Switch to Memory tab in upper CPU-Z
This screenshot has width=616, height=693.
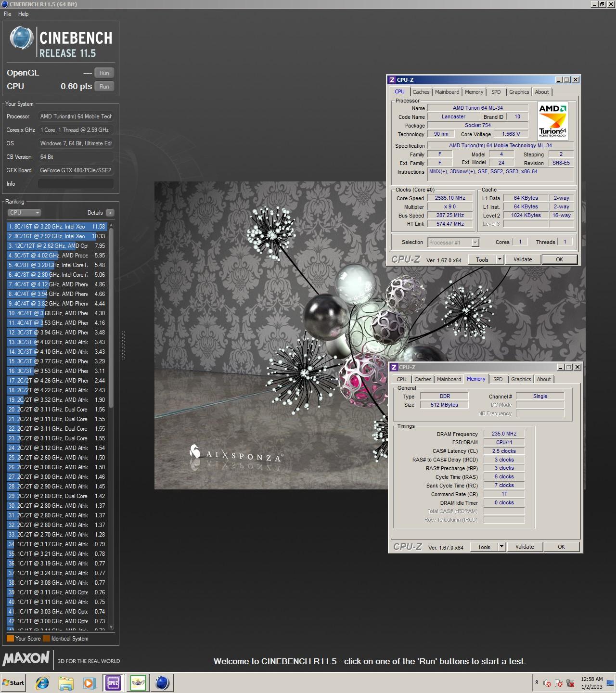[474, 92]
